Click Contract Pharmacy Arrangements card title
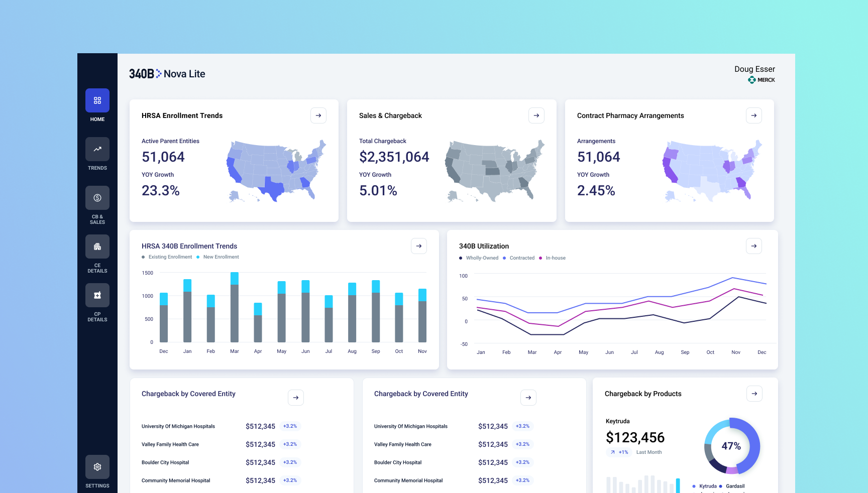 630,115
